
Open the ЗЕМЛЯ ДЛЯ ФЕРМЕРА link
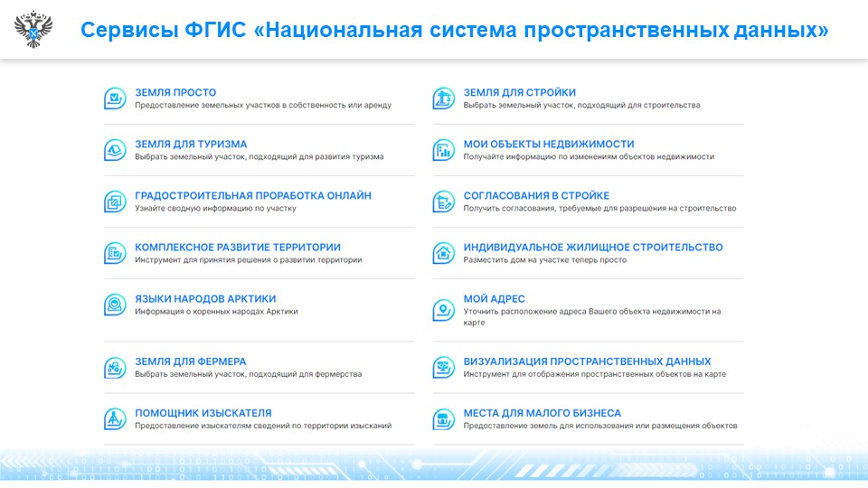[x=191, y=361]
